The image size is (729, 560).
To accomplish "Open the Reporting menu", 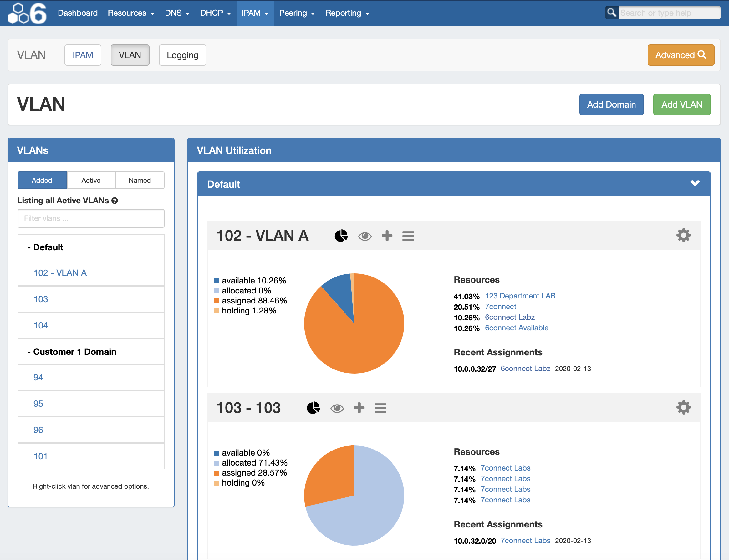I will coord(347,13).
